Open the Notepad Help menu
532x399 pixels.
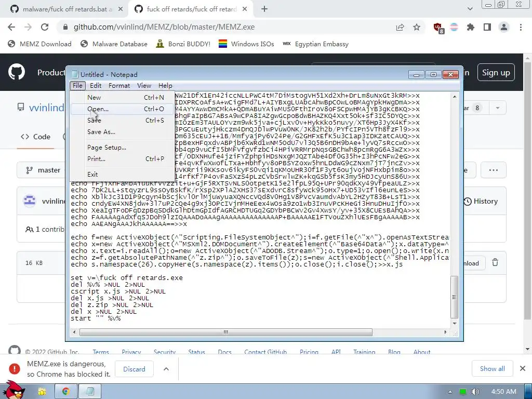click(165, 86)
